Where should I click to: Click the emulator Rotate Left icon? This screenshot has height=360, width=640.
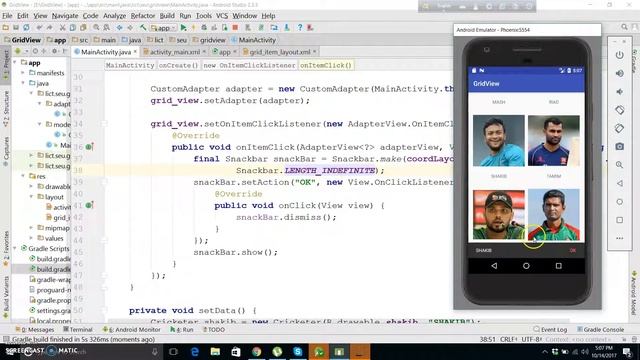[619, 110]
